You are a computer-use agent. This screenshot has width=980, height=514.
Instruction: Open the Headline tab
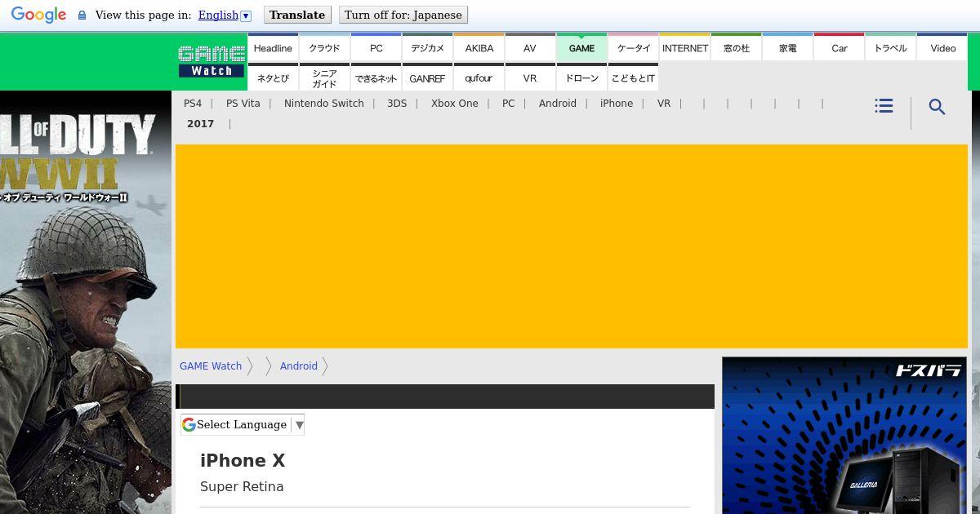pos(273,48)
